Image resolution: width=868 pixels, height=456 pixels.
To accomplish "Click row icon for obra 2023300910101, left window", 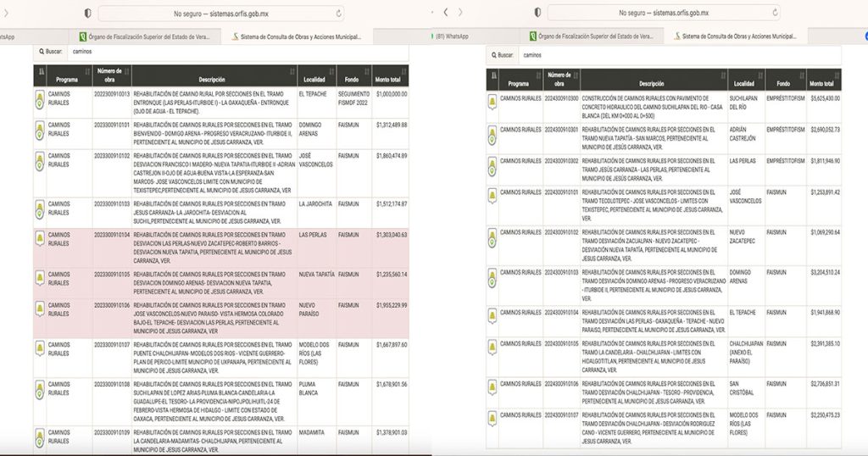I will tap(40, 131).
